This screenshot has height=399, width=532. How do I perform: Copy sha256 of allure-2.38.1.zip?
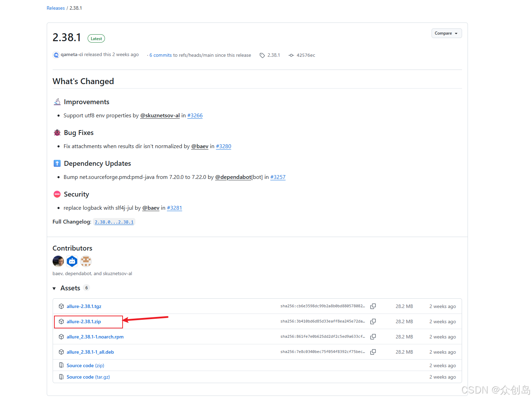(373, 321)
